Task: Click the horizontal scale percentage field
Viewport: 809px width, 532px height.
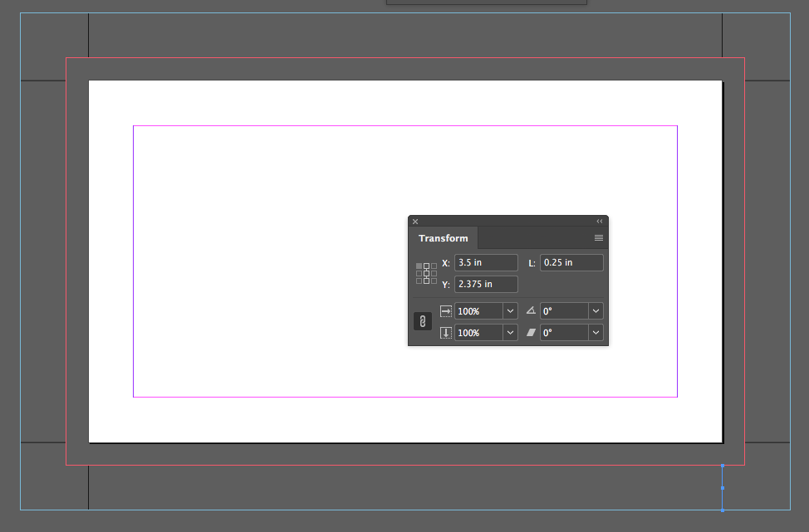Action: (478, 311)
